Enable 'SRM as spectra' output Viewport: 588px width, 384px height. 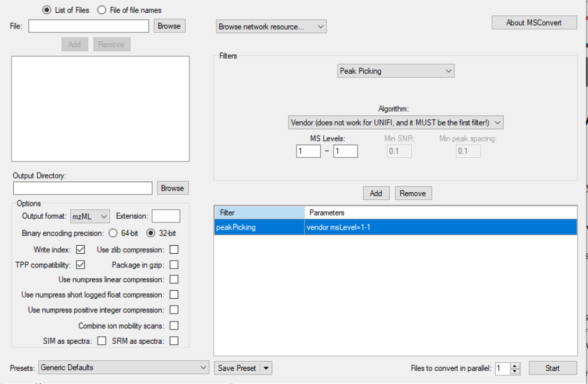coord(173,342)
